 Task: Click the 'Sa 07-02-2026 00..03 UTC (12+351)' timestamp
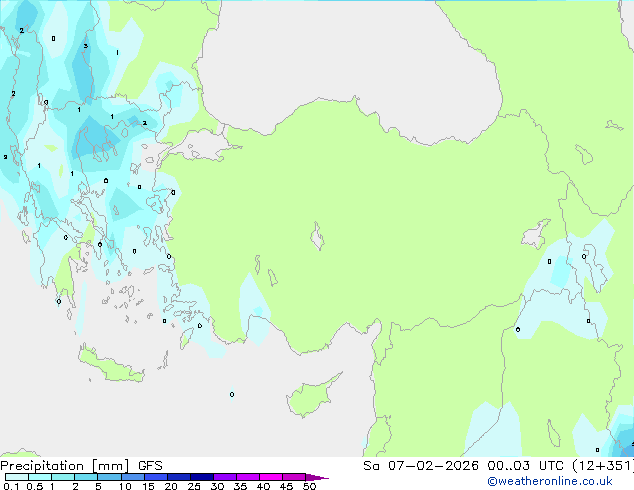pos(498,466)
